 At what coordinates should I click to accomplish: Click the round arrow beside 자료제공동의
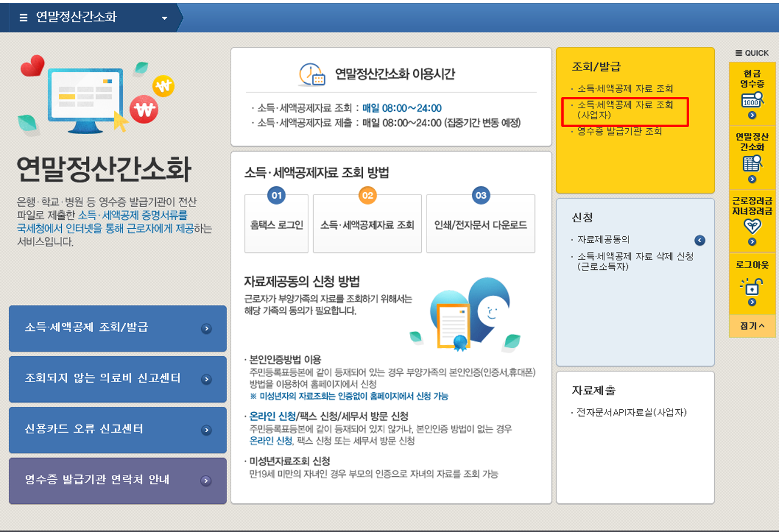coord(700,240)
